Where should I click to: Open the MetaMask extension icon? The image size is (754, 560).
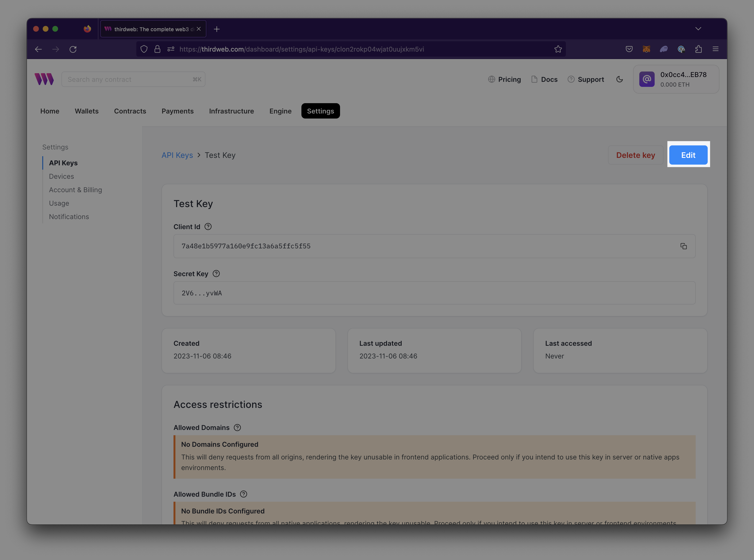[x=646, y=49]
